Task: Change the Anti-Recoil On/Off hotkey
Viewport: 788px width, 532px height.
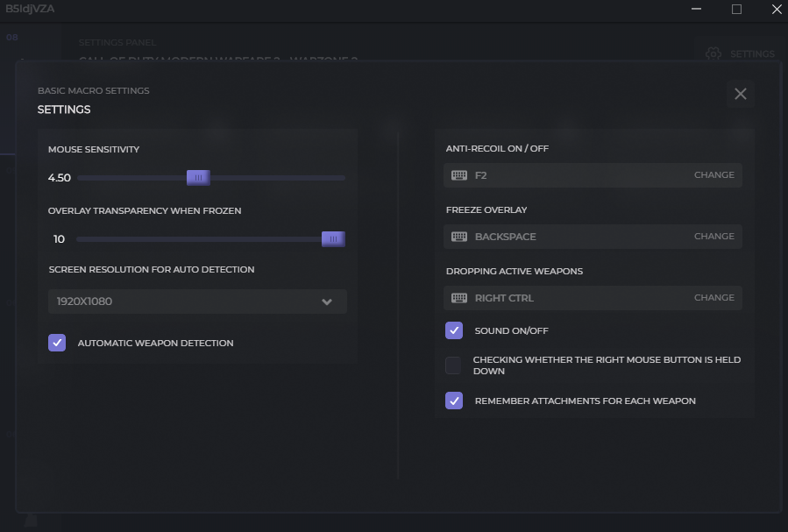Action: (713, 175)
